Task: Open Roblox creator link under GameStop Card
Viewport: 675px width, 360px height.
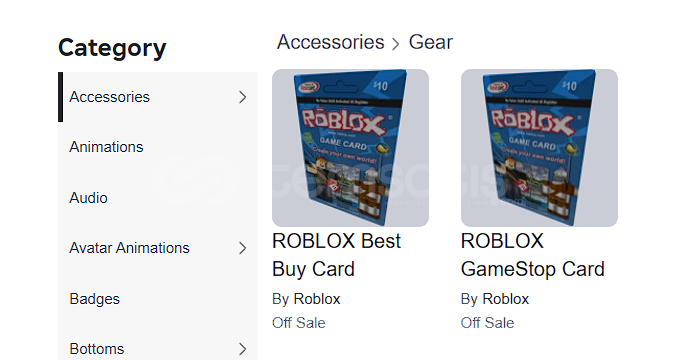Action: click(505, 299)
